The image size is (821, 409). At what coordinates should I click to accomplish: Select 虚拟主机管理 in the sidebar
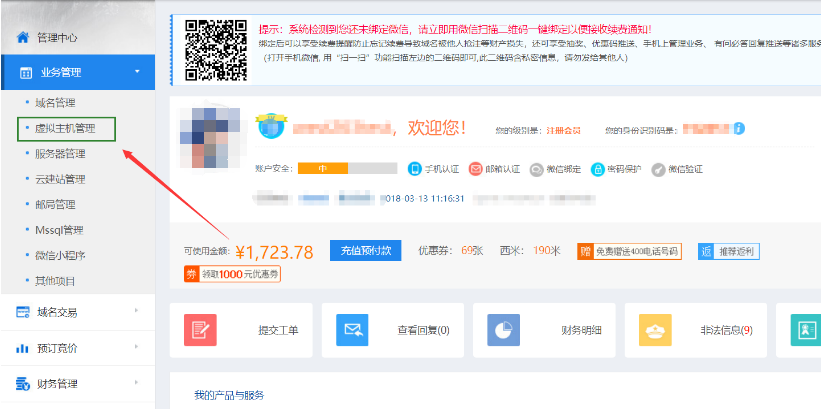66,128
